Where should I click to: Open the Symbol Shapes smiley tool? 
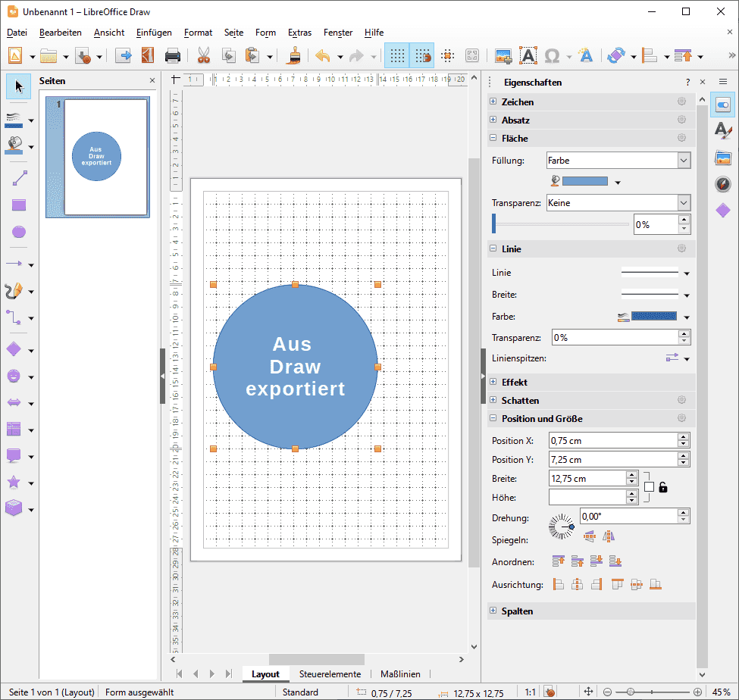pyautogui.click(x=14, y=377)
